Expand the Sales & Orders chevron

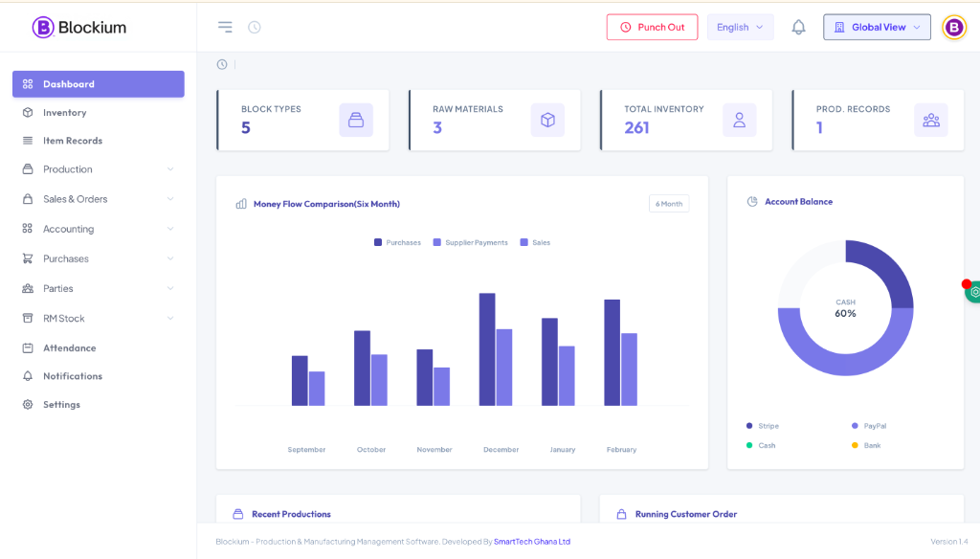[170, 199]
